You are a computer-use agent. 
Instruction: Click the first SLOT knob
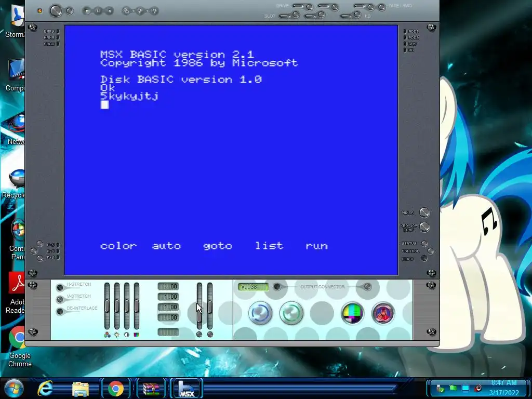tap(296, 15)
